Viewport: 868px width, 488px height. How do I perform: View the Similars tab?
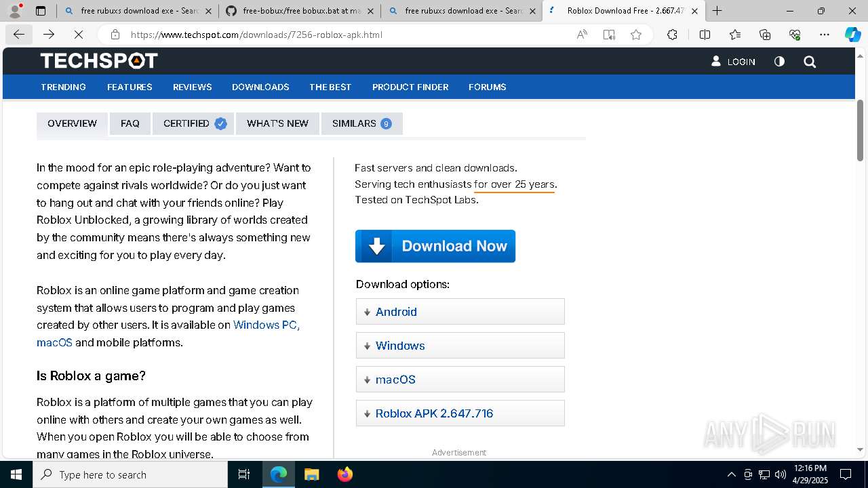coord(361,123)
